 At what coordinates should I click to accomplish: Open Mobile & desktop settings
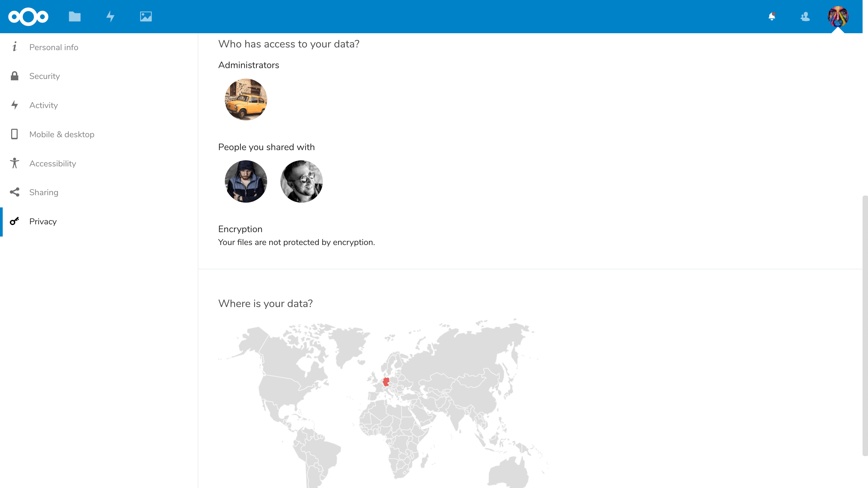[62, 135]
